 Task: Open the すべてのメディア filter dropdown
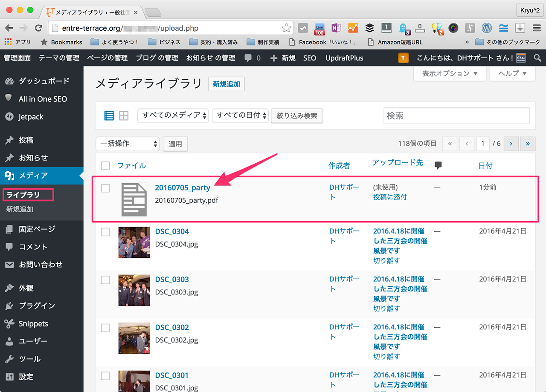(x=173, y=115)
